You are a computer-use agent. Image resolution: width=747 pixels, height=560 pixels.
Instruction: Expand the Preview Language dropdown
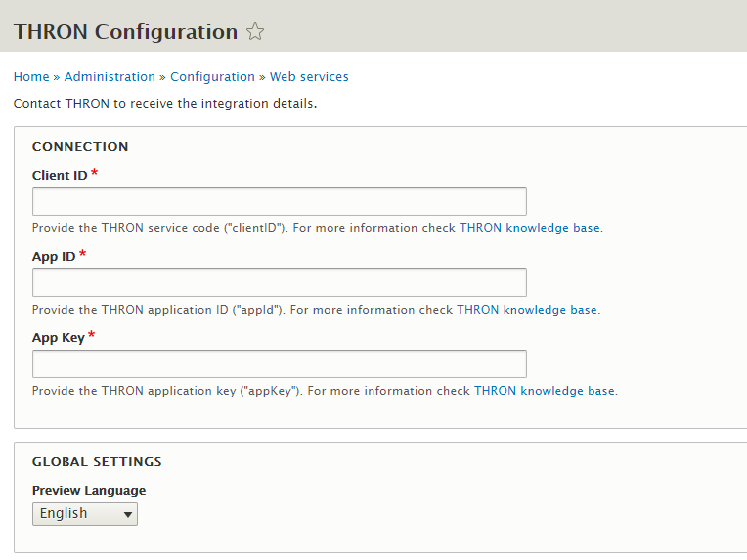coord(85,514)
